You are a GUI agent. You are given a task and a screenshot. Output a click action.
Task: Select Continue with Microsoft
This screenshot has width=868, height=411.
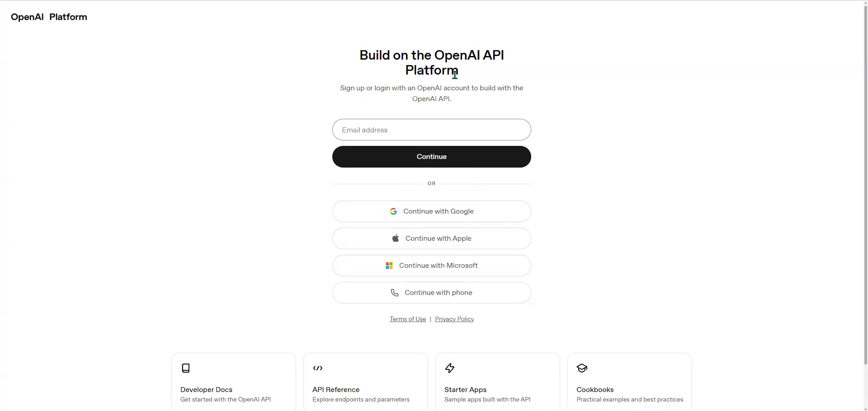[x=432, y=266]
